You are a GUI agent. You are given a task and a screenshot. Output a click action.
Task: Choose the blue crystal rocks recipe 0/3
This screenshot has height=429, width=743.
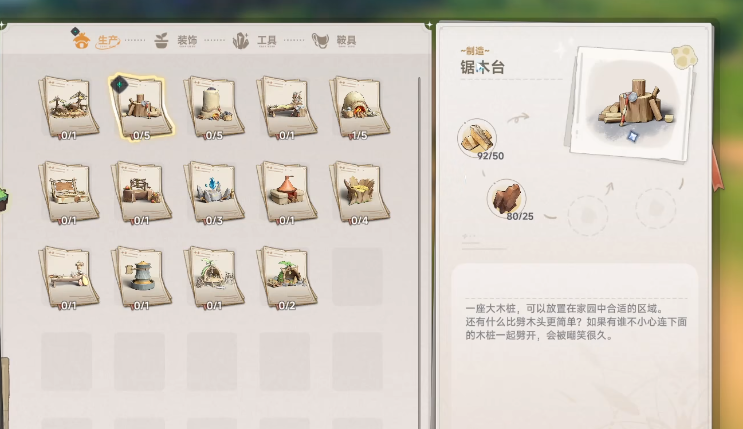pyautogui.click(x=214, y=192)
